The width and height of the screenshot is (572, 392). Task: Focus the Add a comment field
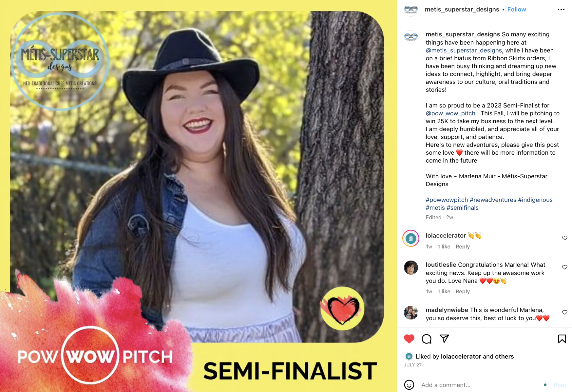click(480, 385)
